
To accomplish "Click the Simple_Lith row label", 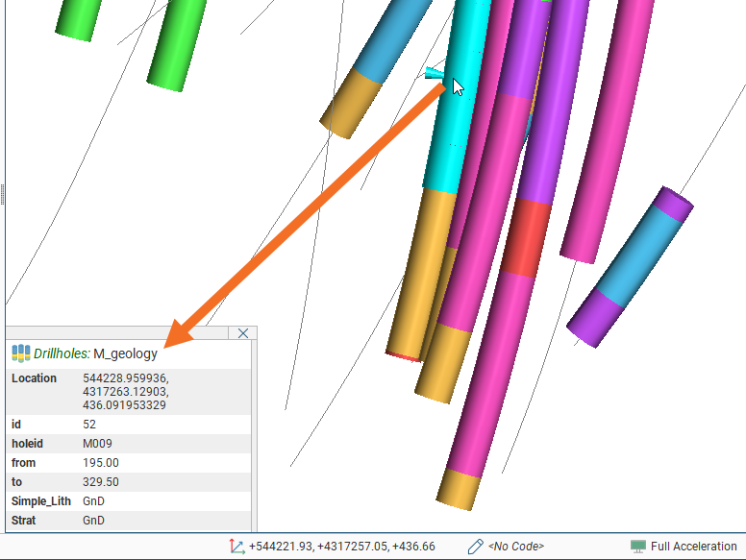I will [x=41, y=501].
